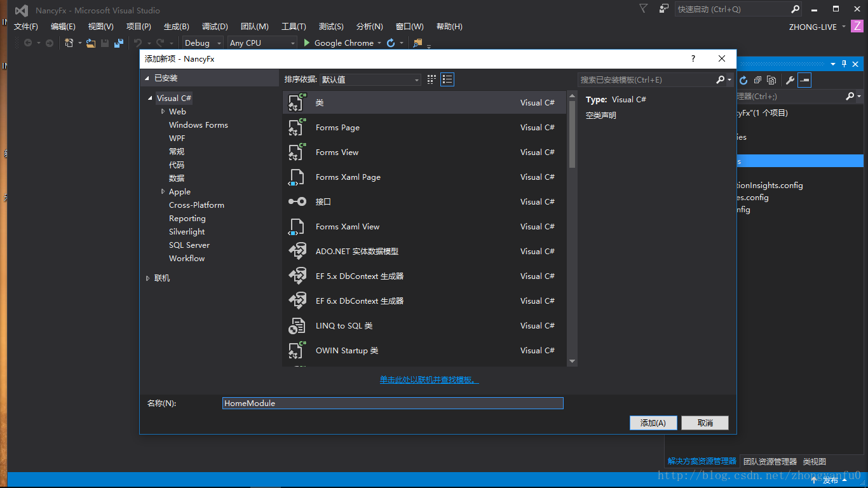Open the 编辑(E) menu
This screenshot has width=868, height=488.
[x=63, y=27]
